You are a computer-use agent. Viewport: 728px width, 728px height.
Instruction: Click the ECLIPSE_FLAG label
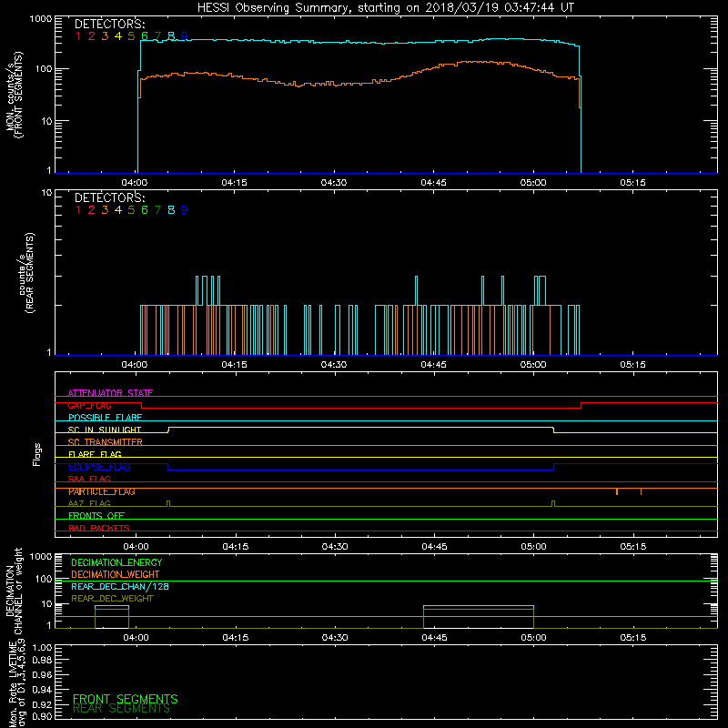tap(99, 467)
